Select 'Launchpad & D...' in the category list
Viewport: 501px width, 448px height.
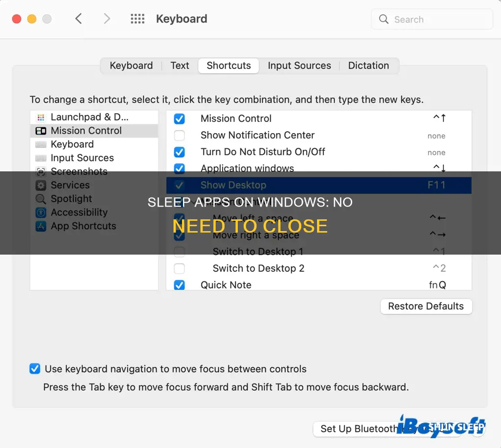point(94,117)
